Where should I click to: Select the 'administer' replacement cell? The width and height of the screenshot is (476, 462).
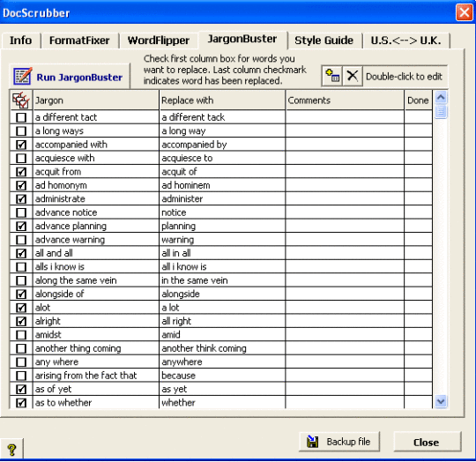pyautogui.click(x=222, y=199)
